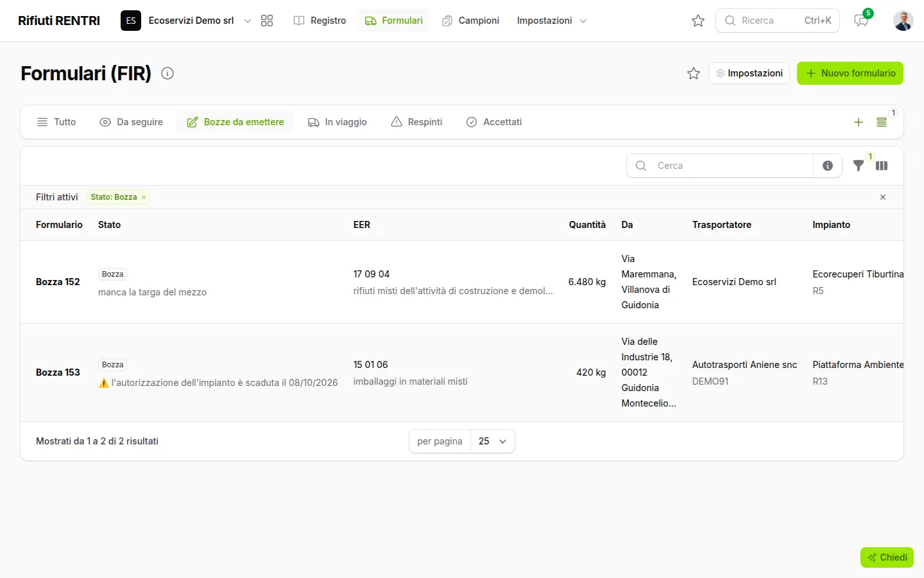Open the Bozze da emettere tab
Viewport: 924px width, 578px height.
235,122
